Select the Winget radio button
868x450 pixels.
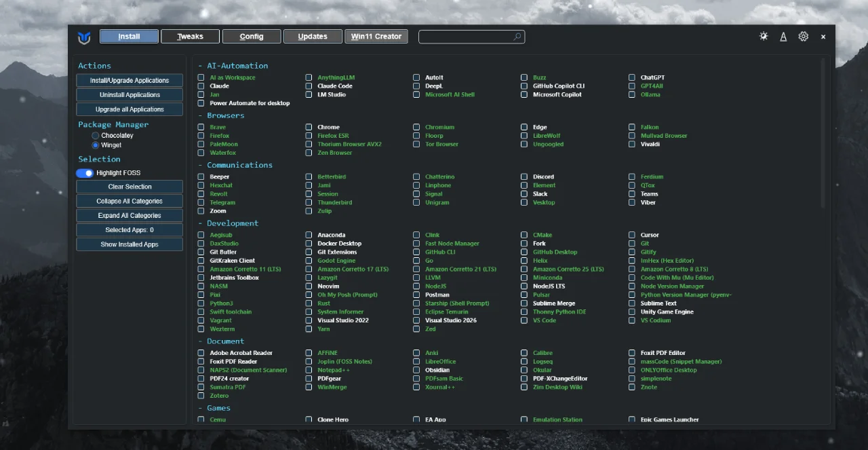point(96,145)
